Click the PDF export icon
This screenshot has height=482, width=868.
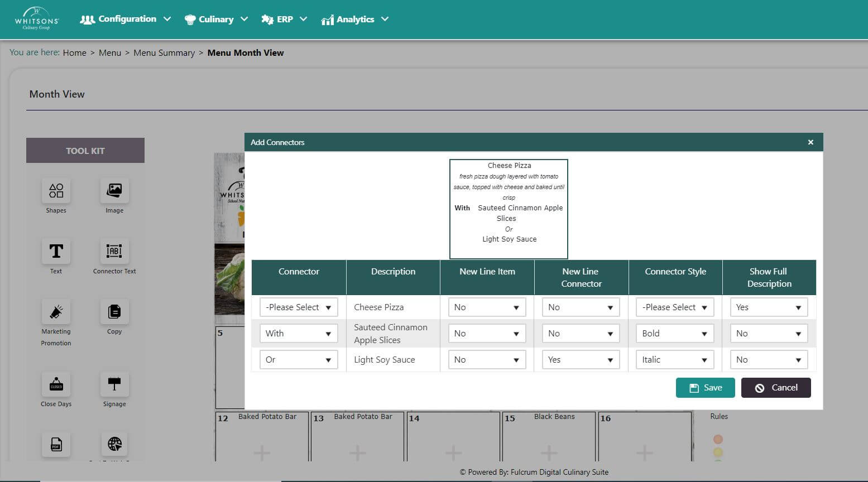[x=56, y=445]
